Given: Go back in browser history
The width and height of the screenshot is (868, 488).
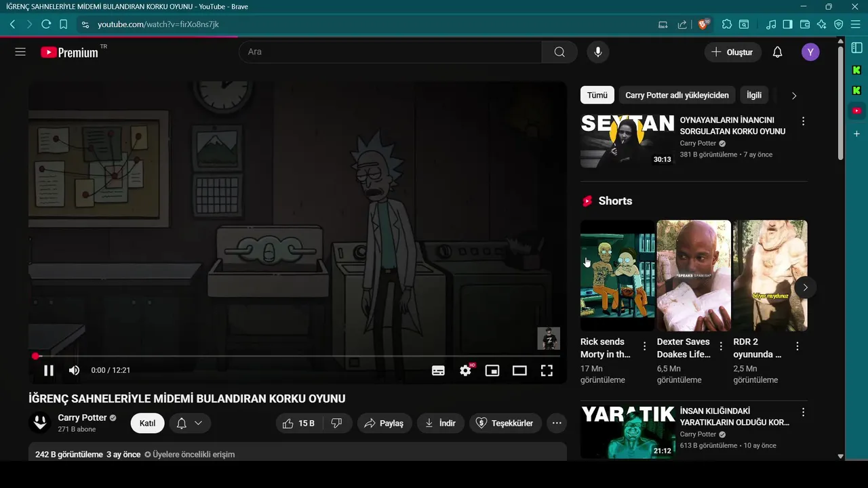Looking at the screenshot, I should [12, 24].
